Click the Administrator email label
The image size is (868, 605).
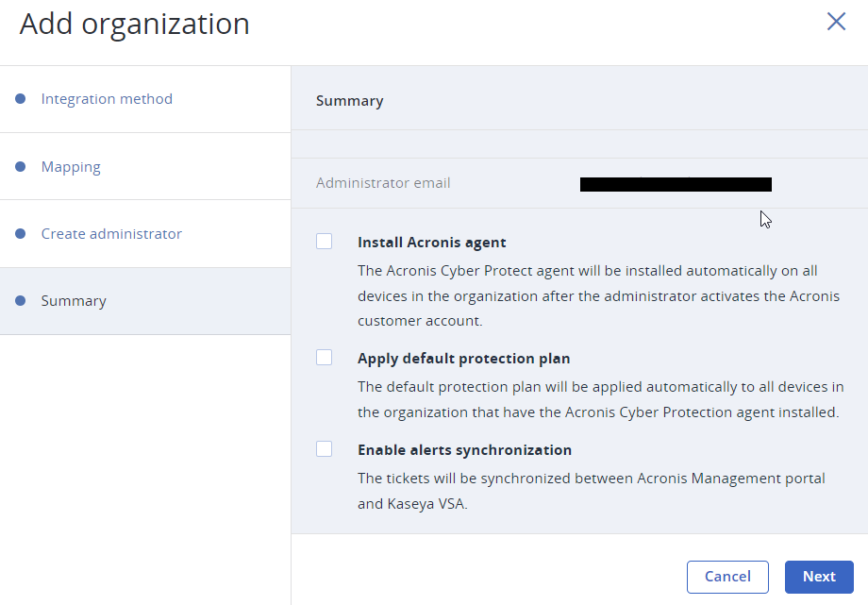coord(383,183)
